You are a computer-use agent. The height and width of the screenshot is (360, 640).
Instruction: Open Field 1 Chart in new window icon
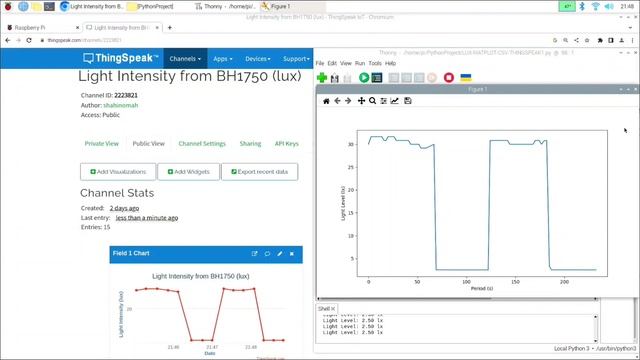point(255,253)
